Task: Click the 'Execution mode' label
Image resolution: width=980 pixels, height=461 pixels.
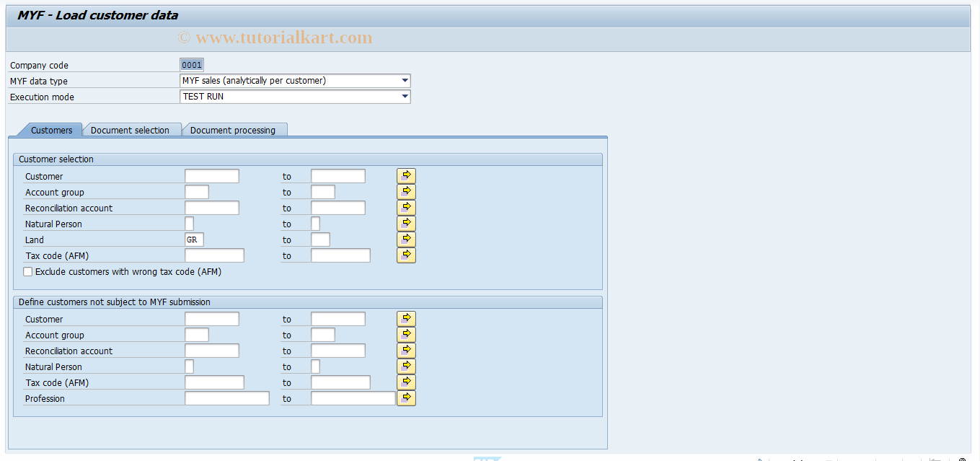Action: (x=42, y=97)
